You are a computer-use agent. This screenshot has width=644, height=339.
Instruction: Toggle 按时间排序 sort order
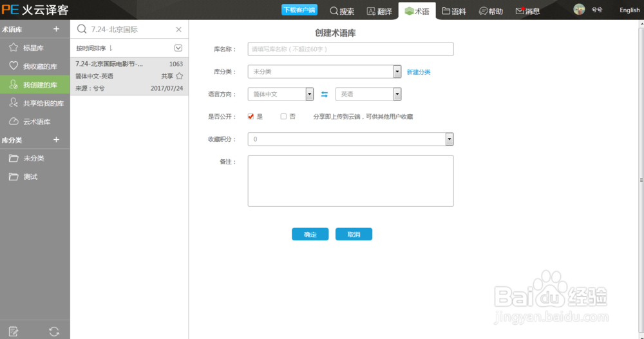[94, 48]
